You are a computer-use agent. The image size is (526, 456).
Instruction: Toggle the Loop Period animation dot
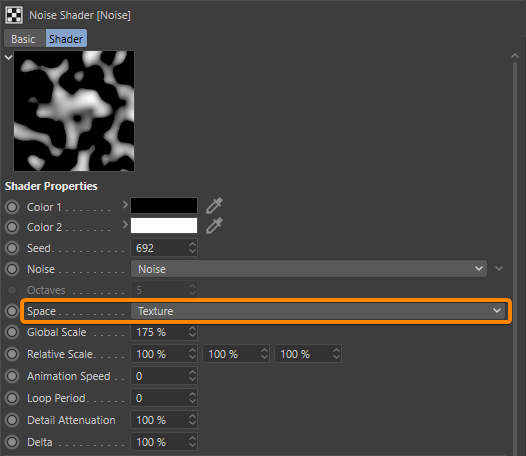pyautogui.click(x=12, y=398)
